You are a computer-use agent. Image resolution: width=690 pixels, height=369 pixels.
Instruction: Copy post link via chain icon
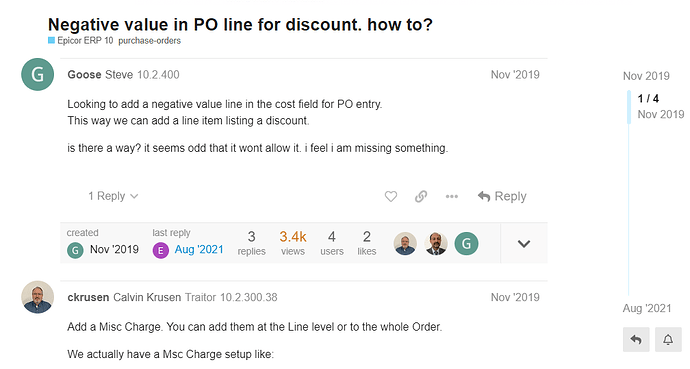tap(421, 196)
